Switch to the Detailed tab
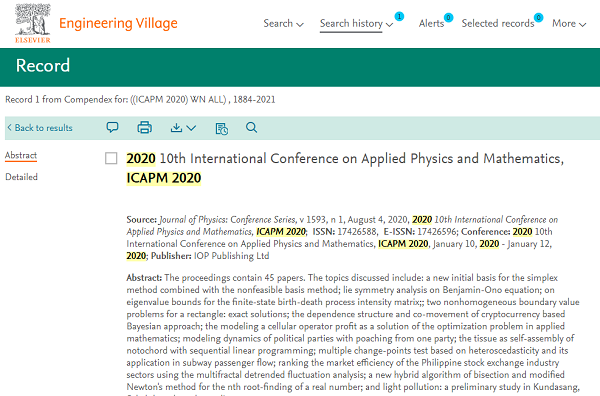The width and height of the screenshot is (600, 396). point(21,177)
